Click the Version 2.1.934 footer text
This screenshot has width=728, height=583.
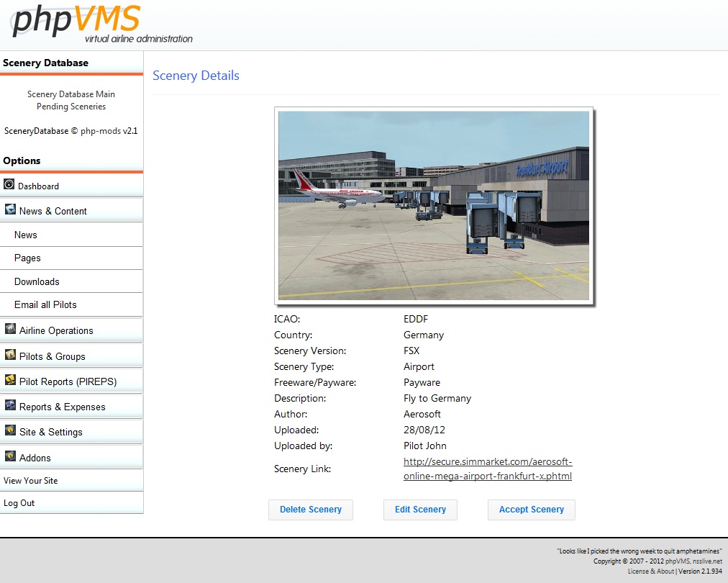point(700,571)
